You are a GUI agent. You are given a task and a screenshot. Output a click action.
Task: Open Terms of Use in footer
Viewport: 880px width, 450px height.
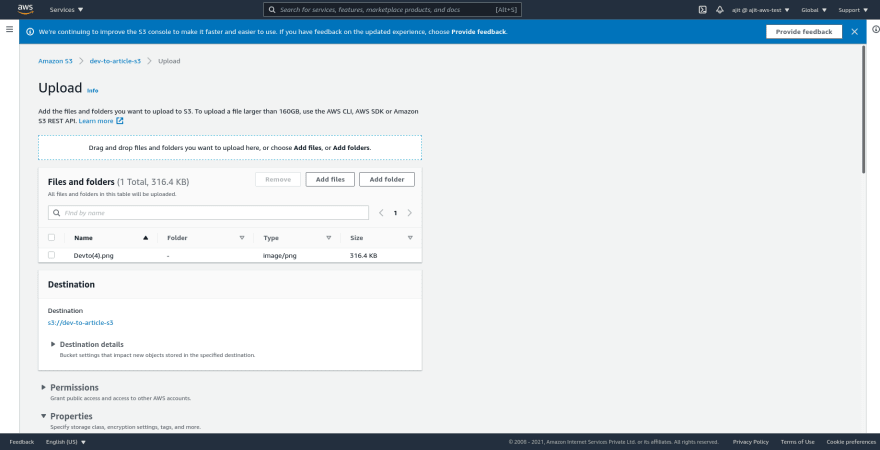tap(798, 442)
